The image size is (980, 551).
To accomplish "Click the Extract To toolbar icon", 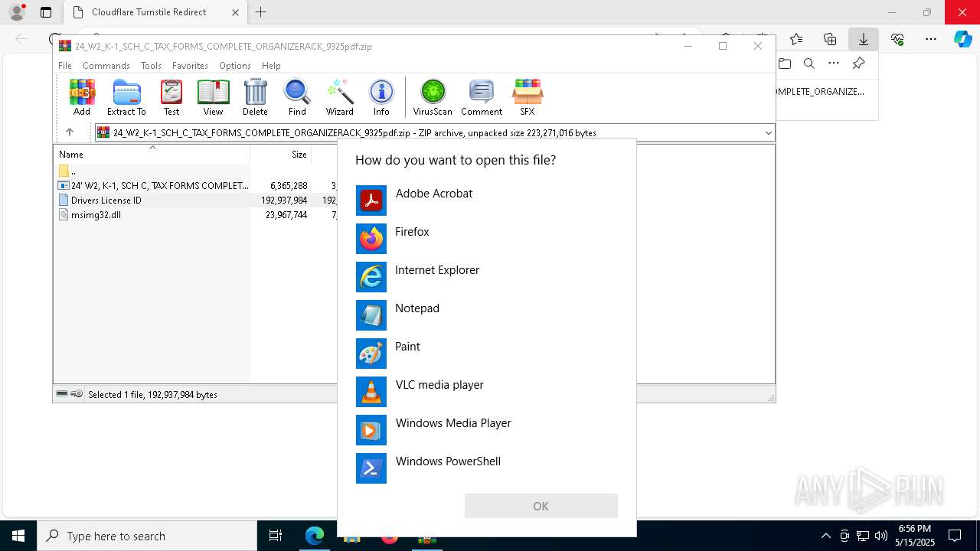I will pyautogui.click(x=126, y=97).
